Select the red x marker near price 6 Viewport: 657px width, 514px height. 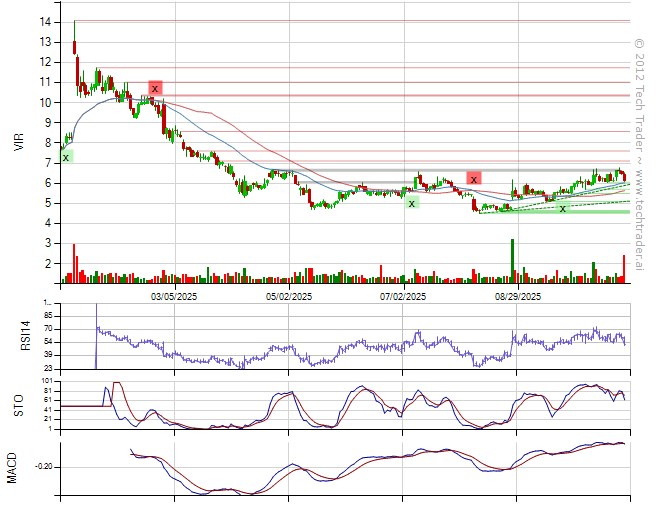[473, 179]
